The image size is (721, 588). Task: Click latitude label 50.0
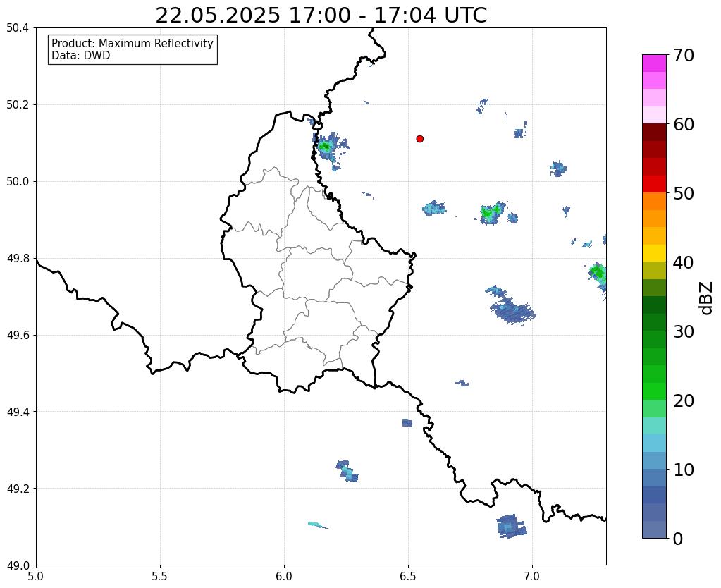(x=18, y=181)
